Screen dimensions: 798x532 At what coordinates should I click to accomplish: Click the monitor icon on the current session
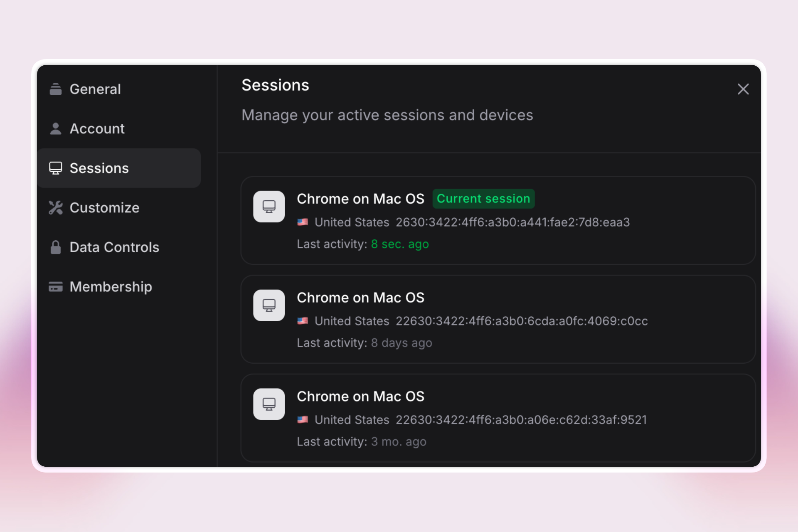click(x=269, y=206)
